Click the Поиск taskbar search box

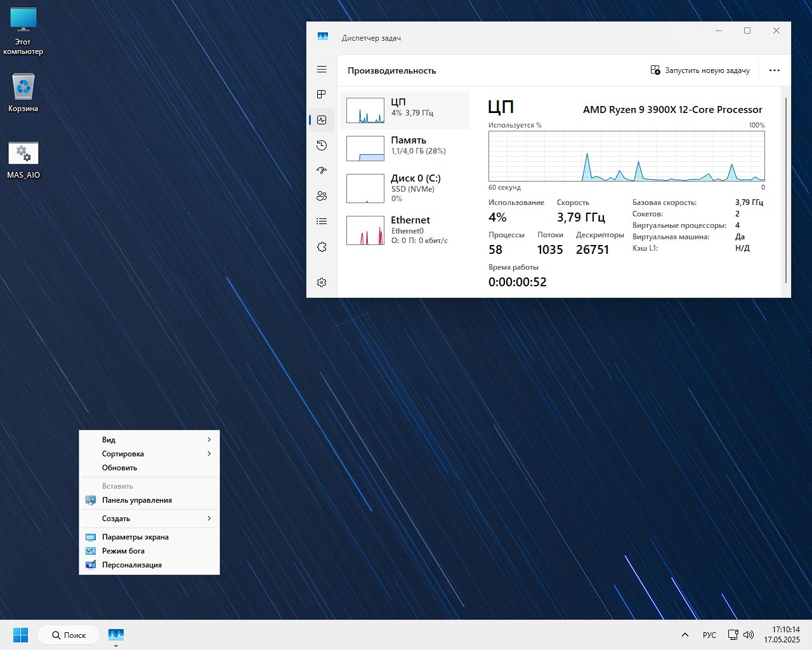click(69, 635)
